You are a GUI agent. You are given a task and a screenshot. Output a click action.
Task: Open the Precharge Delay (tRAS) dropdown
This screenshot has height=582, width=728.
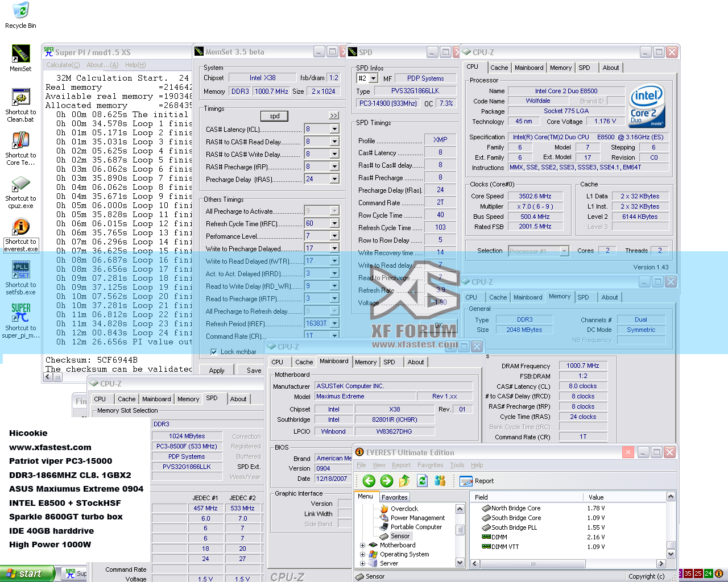point(334,179)
